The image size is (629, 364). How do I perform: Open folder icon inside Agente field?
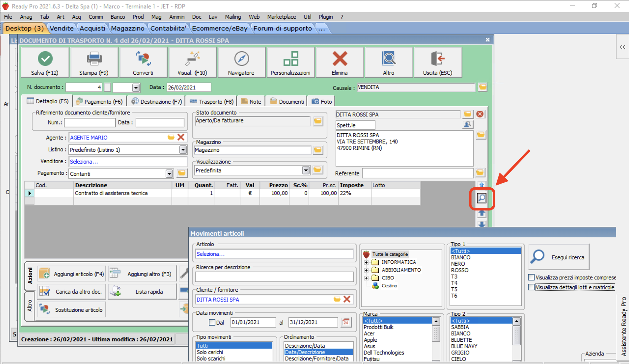pos(171,137)
